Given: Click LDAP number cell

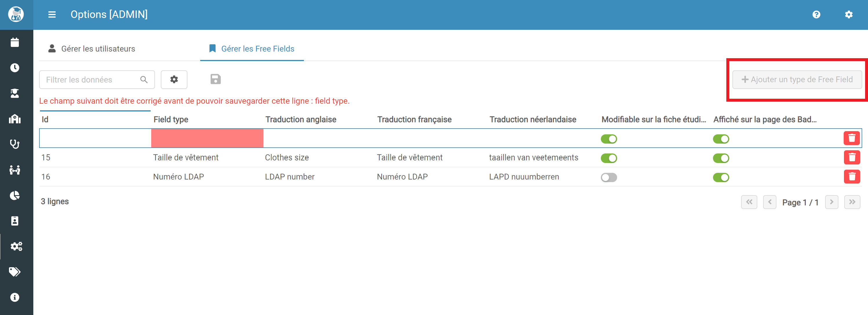Looking at the screenshot, I should 319,177.
